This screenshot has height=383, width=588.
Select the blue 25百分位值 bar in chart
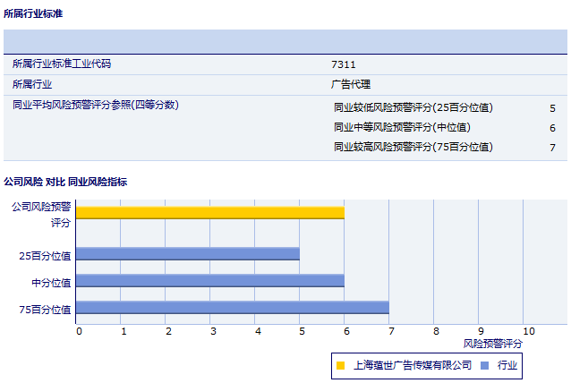point(188,254)
